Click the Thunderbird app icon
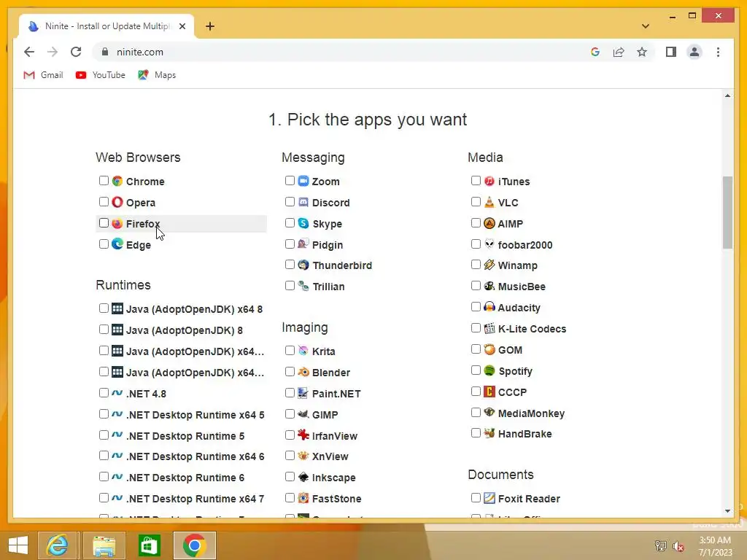 303,265
